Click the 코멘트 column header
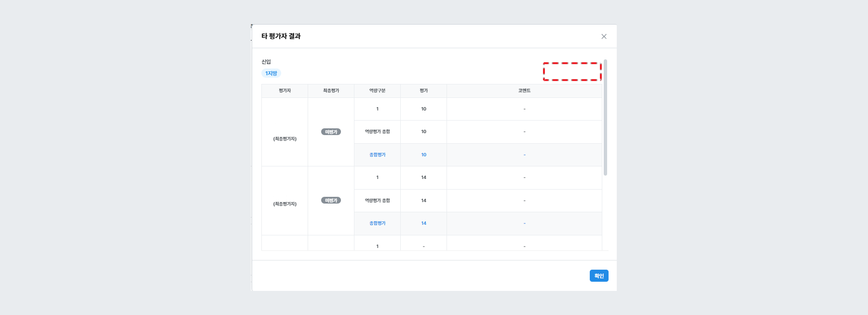Image resolution: width=868 pixels, height=315 pixels. tap(524, 91)
